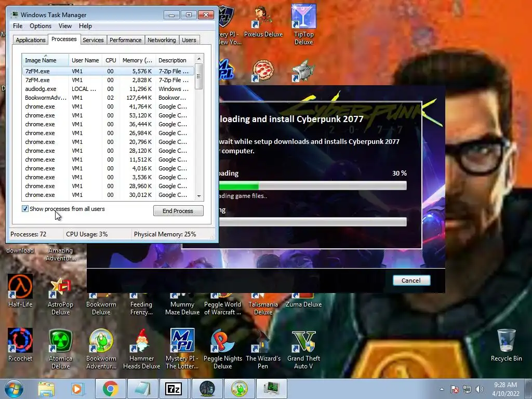Sort processes by Image Name column
The width and height of the screenshot is (532, 399).
(x=45, y=60)
